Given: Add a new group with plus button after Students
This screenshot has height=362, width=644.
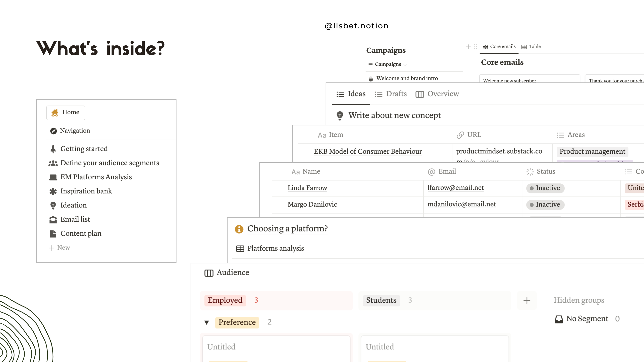Looking at the screenshot, I should pyautogui.click(x=527, y=300).
